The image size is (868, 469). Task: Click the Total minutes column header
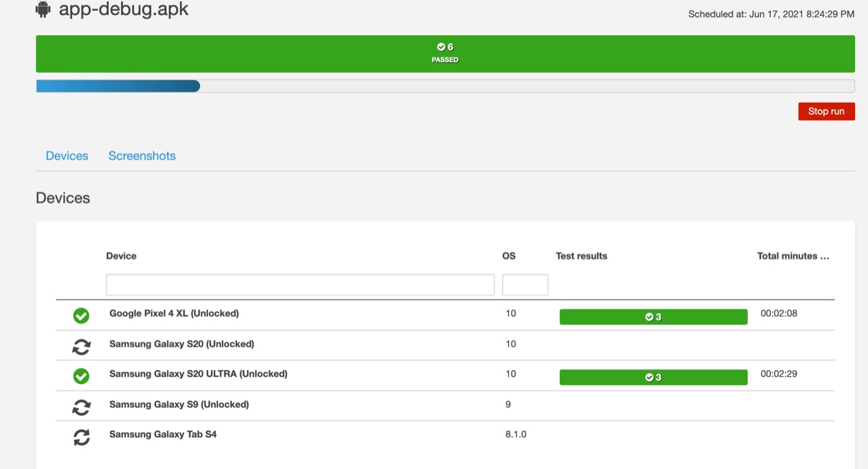click(x=792, y=256)
